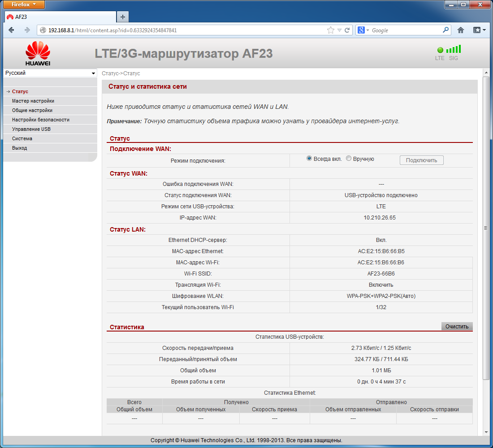Select the Всегда вкл. radio button
Viewport: 493px width, 448px height.
coord(309,159)
